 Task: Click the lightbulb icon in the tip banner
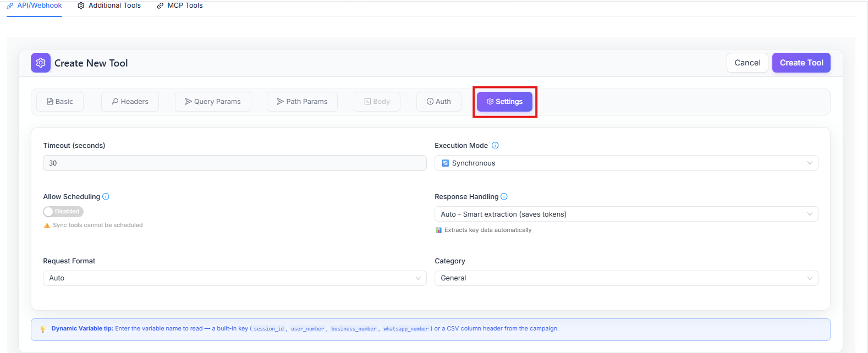point(43,329)
